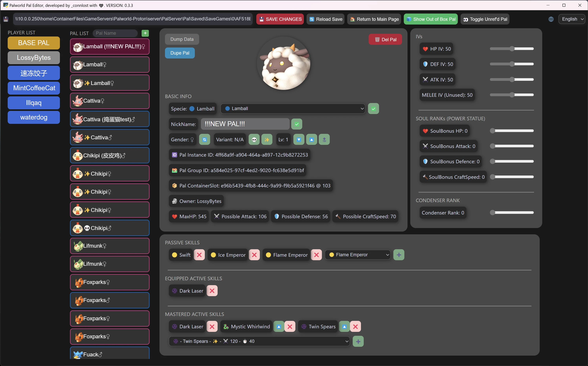Viewport: 588px width, 366px height.
Task: Click the max level top icon
Action: 324,140
